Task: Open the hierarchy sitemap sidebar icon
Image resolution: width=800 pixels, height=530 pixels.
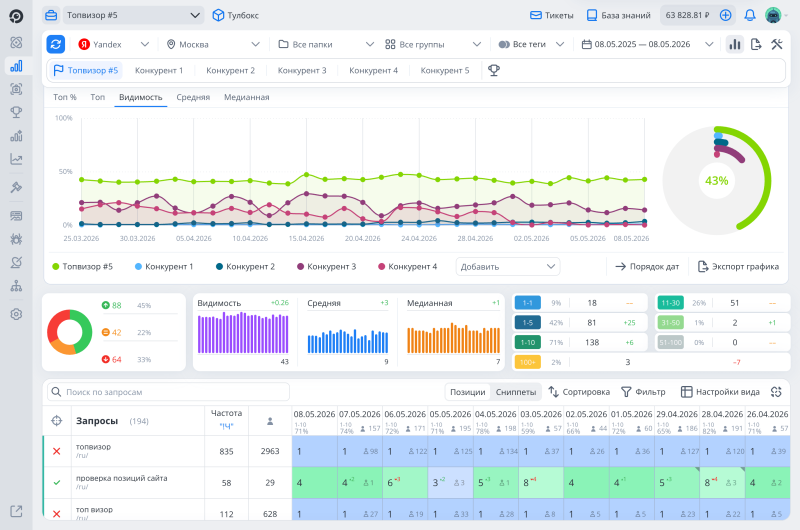Action: tap(16, 286)
